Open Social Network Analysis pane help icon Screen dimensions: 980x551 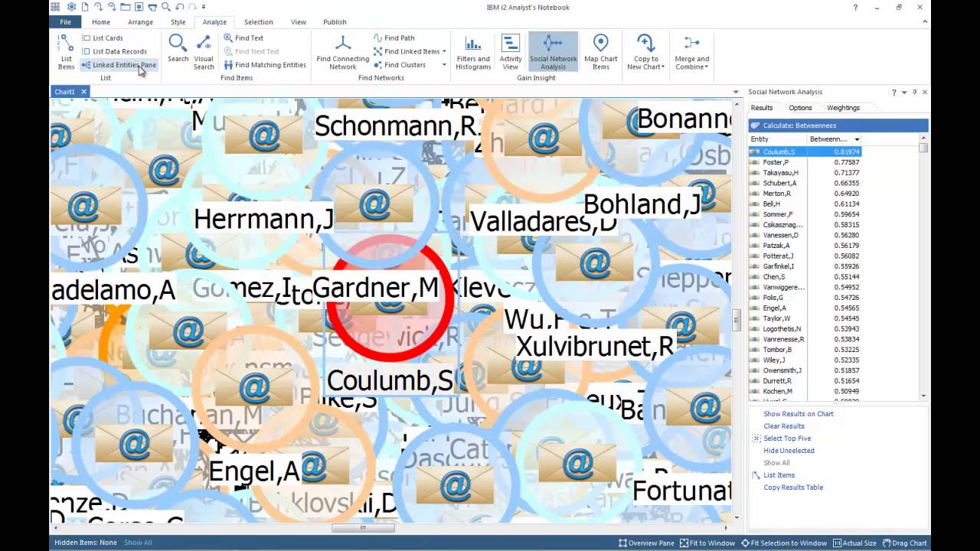[893, 92]
